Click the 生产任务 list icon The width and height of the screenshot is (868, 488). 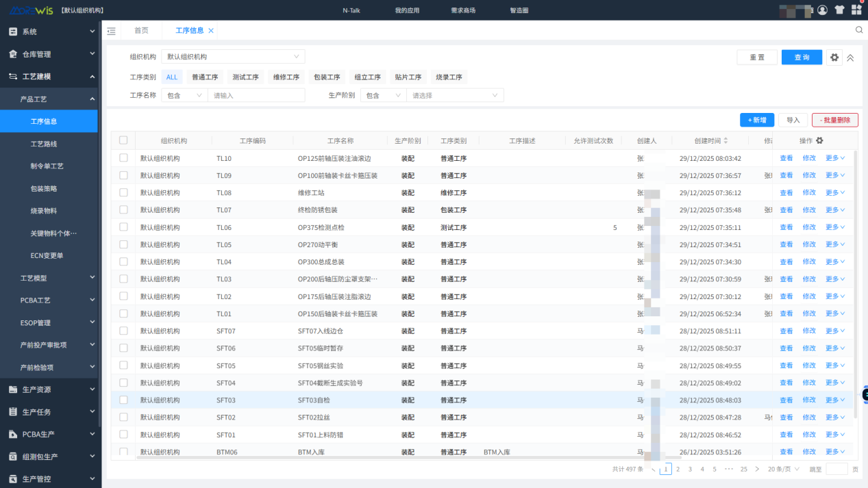pos(12,412)
